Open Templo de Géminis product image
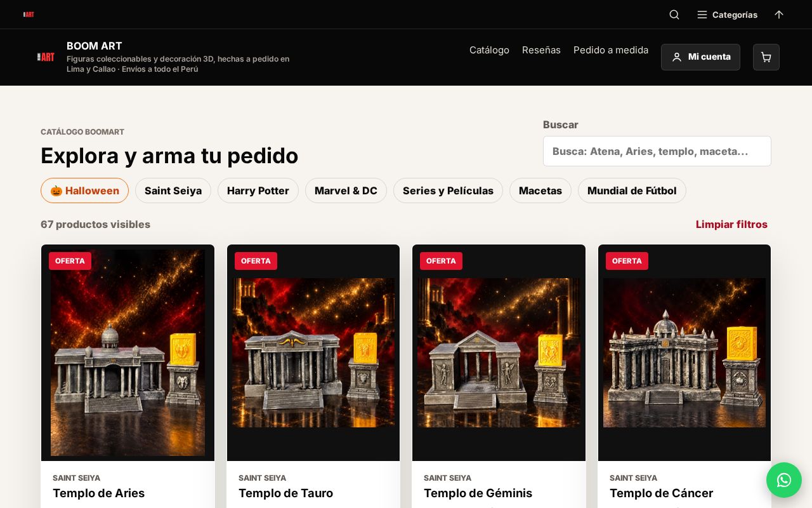 pyautogui.click(x=499, y=352)
